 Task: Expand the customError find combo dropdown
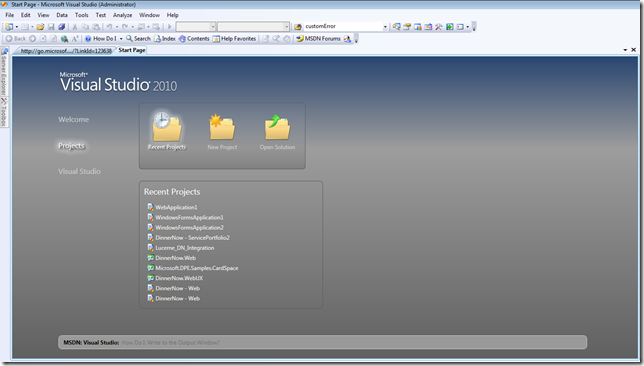coord(385,27)
